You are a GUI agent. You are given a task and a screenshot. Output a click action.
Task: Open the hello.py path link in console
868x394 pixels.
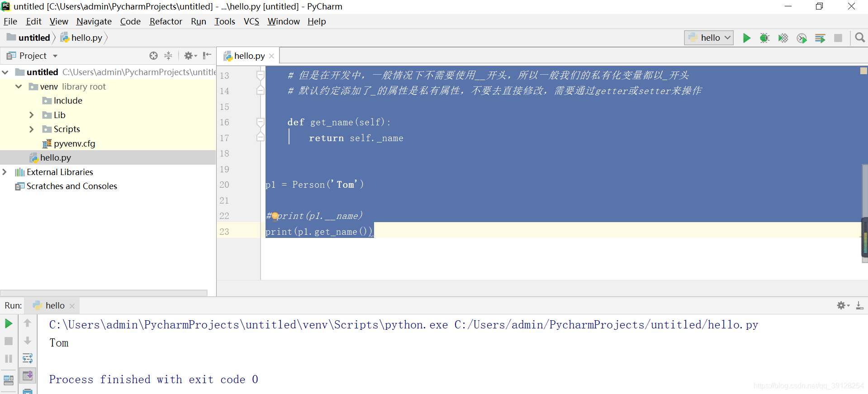click(607, 325)
